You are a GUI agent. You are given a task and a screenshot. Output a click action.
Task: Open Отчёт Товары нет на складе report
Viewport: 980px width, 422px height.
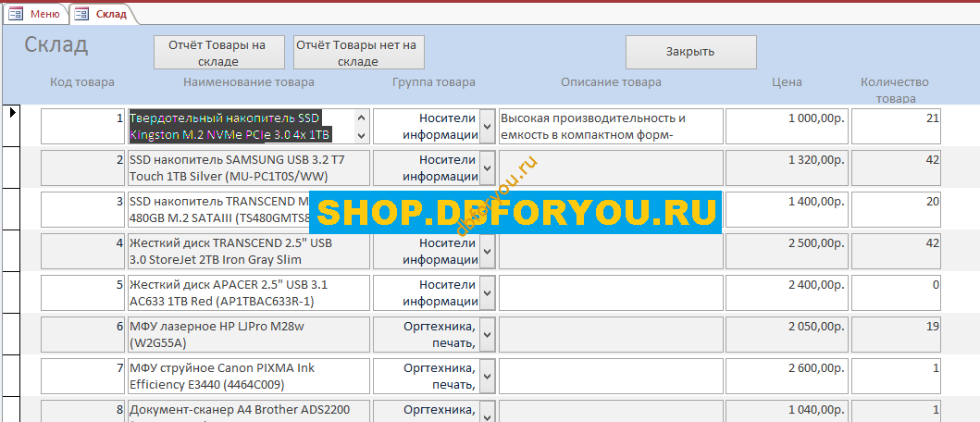point(359,53)
